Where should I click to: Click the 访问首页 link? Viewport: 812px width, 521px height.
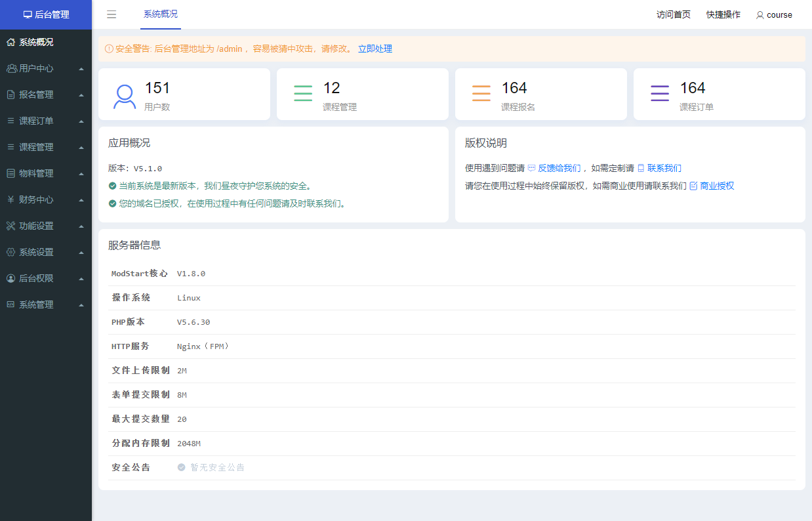[x=674, y=14]
